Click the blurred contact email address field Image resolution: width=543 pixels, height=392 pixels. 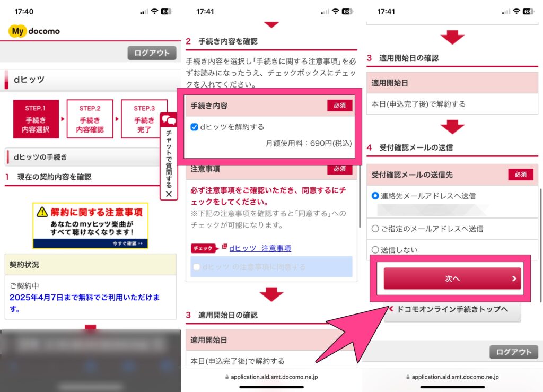(432, 210)
